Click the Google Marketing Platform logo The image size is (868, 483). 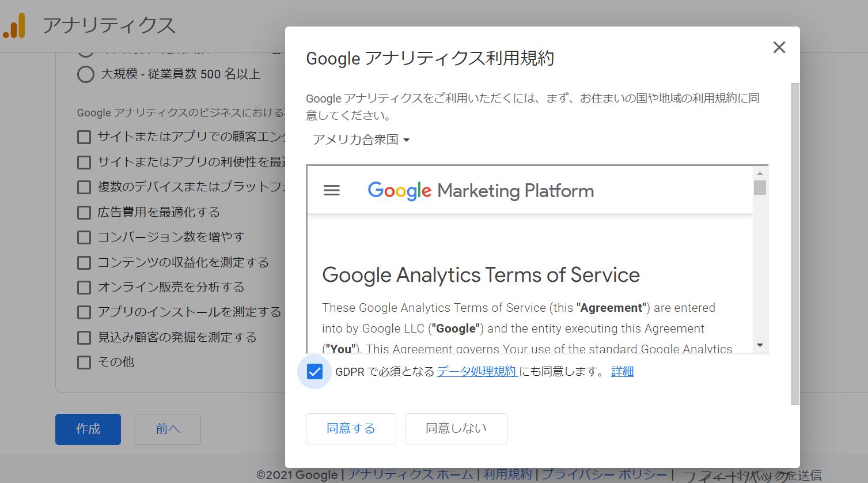coord(480,190)
